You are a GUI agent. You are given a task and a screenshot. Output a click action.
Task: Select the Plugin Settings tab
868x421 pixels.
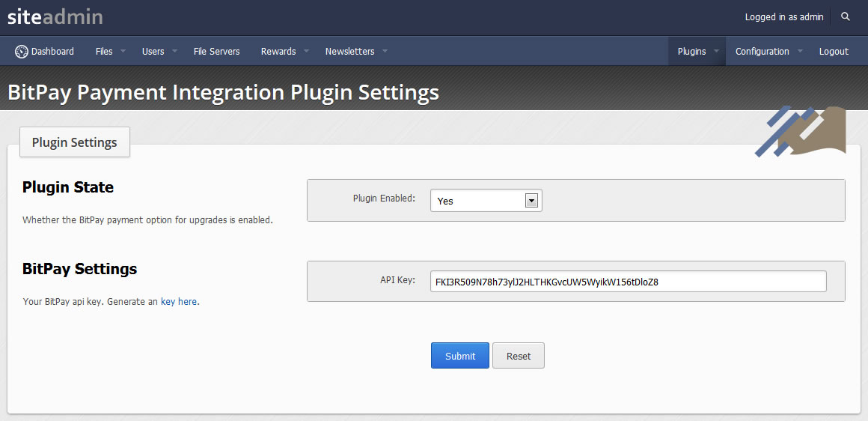pos(75,142)
